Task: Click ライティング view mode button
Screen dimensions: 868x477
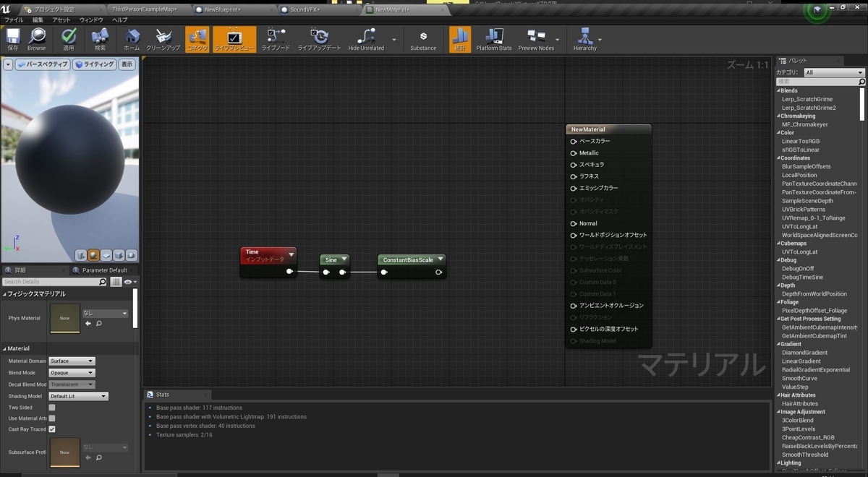Action: point(94,64)
